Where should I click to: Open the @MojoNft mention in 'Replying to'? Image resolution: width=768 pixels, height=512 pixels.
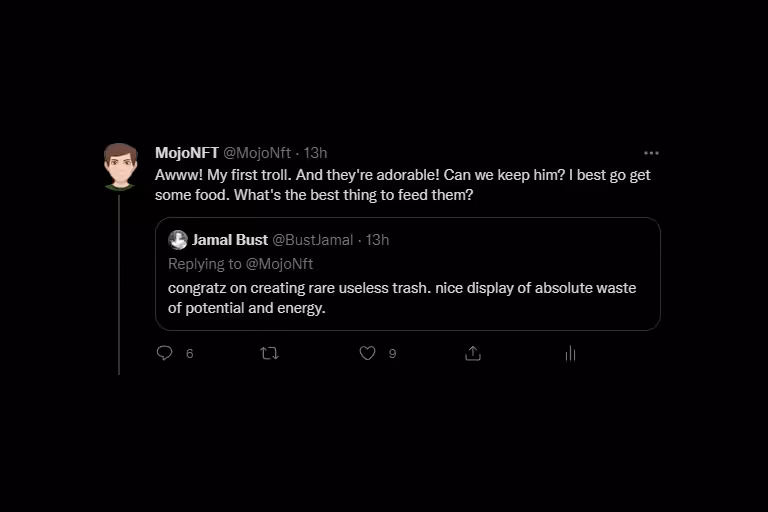point(279,264)
